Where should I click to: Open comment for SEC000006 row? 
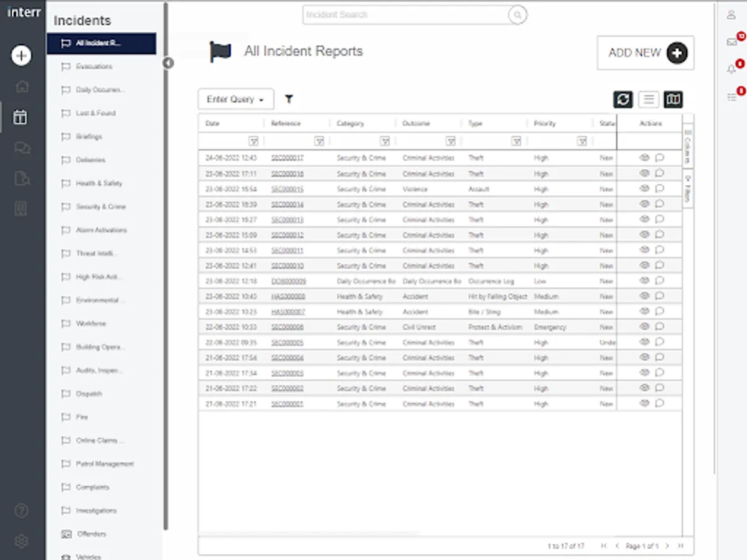(x=660, y=327)
